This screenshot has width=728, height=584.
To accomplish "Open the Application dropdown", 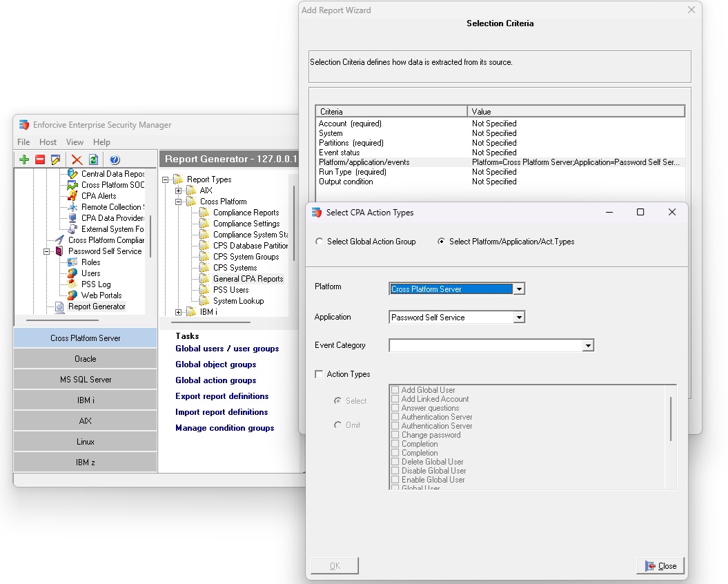I will [519, 318].
